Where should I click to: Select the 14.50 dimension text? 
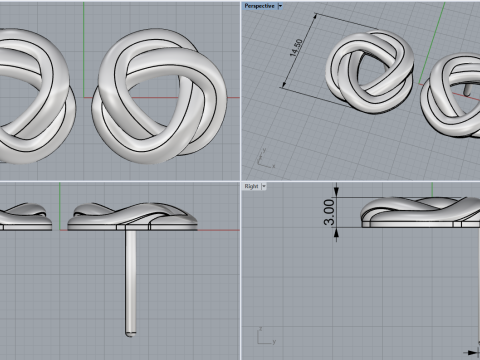point(296,48)
